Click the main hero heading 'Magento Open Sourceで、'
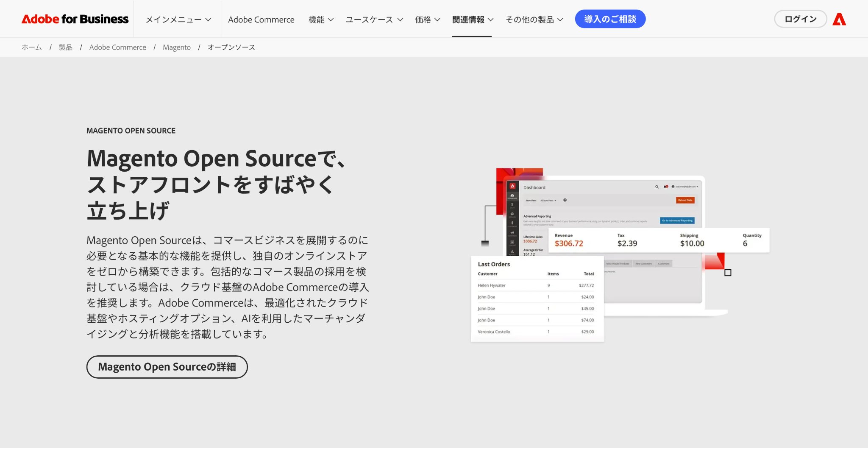Screen dimensions: 868x469 (217, 159)
